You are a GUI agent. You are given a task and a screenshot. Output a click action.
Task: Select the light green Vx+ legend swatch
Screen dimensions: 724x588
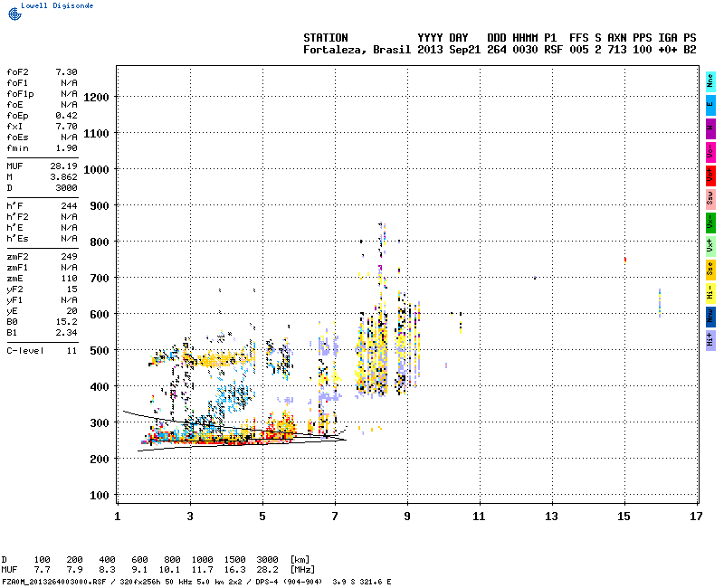click(710, 245)
